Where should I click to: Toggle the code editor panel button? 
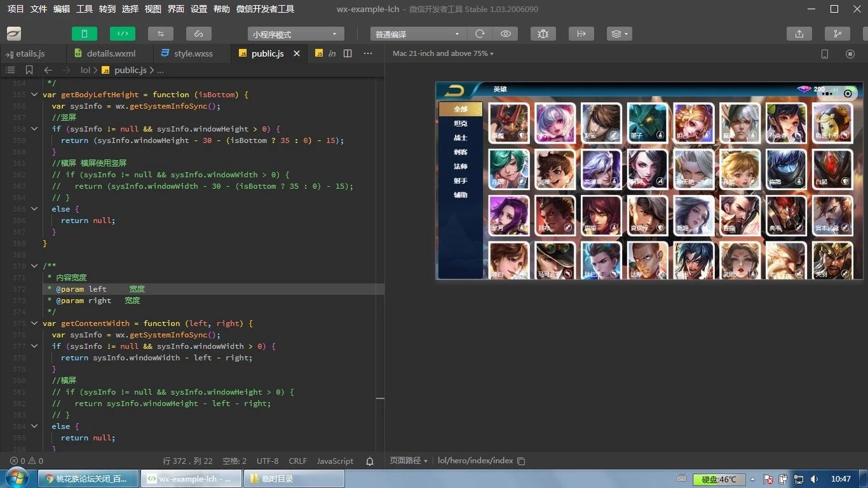pos(123,34)
